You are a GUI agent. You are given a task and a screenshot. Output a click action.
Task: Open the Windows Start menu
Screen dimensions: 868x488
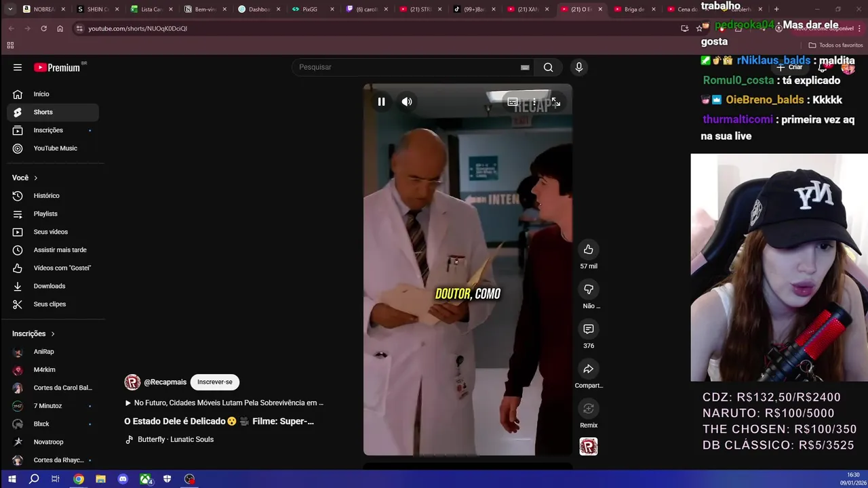click(x=12, y=479)
